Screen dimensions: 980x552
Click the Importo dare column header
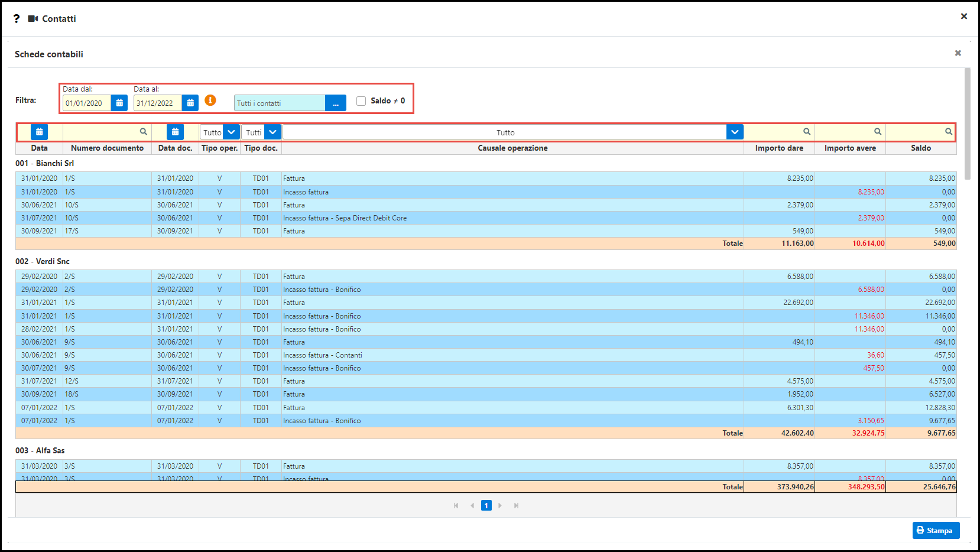point(779,148)
